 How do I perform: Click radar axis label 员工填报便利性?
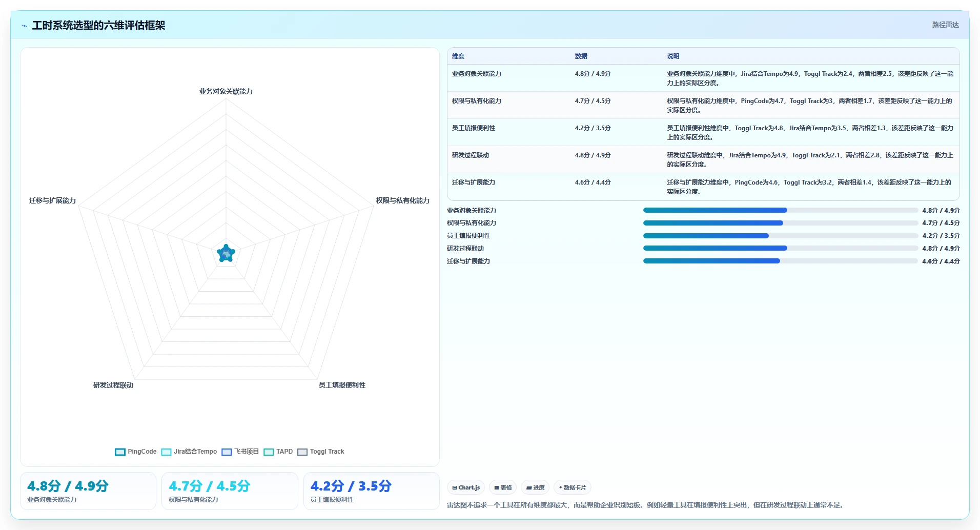pos(342,385)
